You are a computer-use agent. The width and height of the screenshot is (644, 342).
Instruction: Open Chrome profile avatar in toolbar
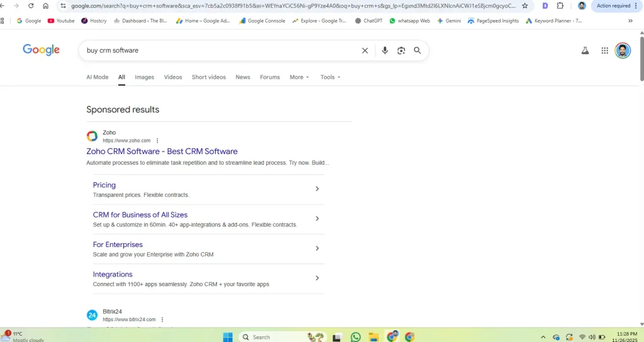point(582,6)
